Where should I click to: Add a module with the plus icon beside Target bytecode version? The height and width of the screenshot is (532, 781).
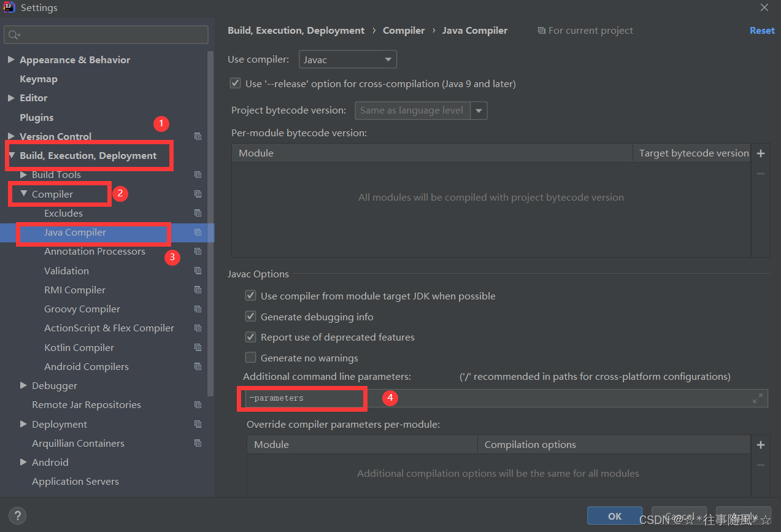761,153
